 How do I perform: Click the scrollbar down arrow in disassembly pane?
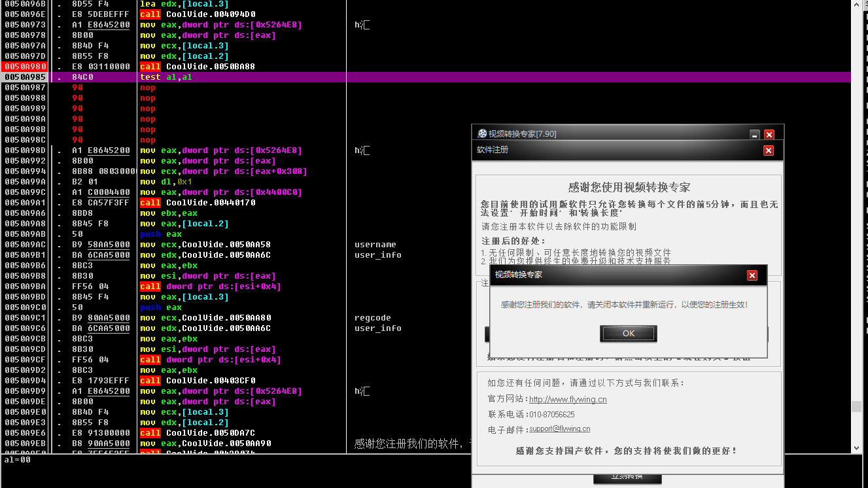(856, 448)
